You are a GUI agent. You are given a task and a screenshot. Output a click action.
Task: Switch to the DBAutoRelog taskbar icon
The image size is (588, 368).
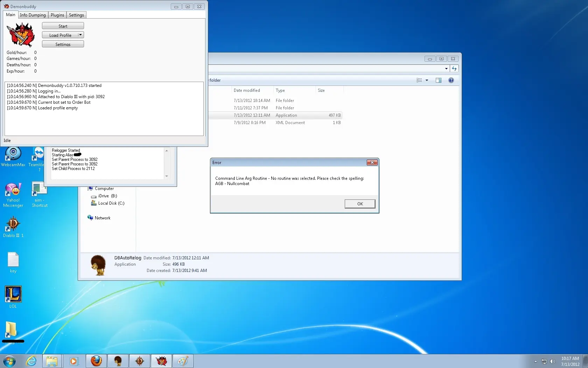(118, 361)
